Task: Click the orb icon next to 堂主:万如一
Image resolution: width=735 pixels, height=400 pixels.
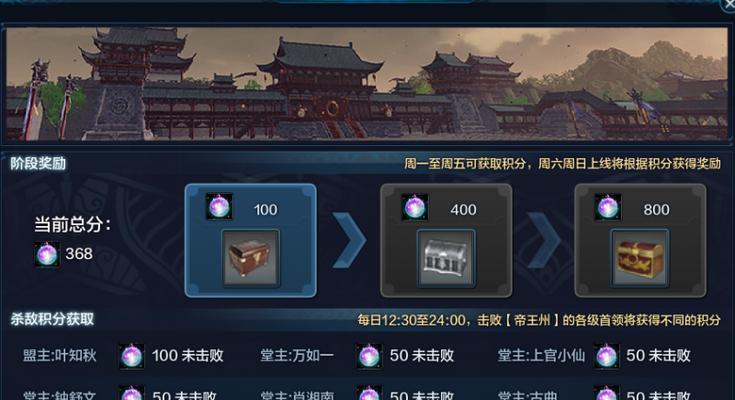Action: 369,356
